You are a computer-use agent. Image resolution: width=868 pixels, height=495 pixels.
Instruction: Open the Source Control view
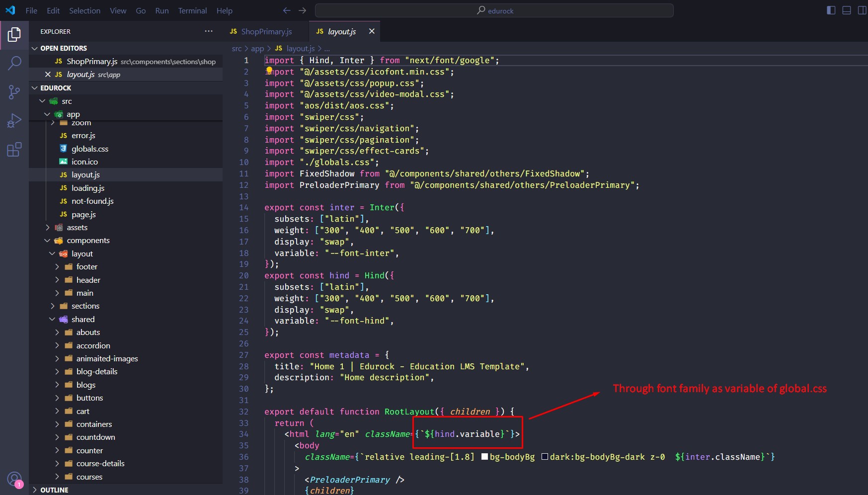pos(14,92)
